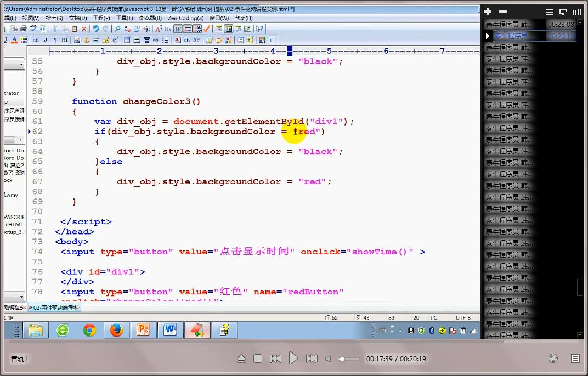Viewport: 588px width, 376px height.
Task: Remove an item with the playlist minus icon
Action: pos(503,12)
